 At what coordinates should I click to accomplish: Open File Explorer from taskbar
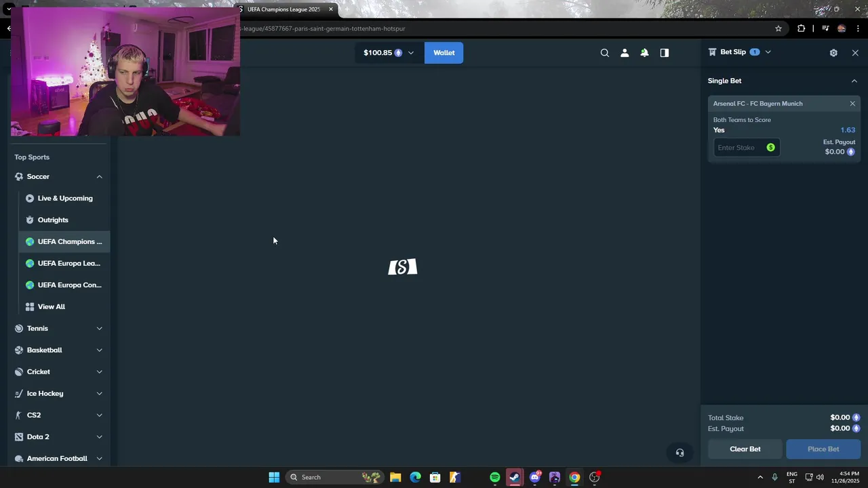[395, 477]
